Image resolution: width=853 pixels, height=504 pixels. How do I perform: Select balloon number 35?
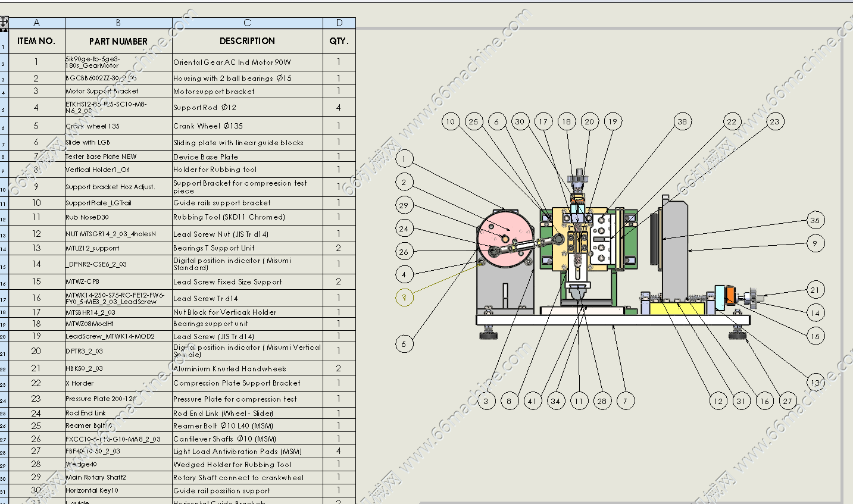pos(815,220)
